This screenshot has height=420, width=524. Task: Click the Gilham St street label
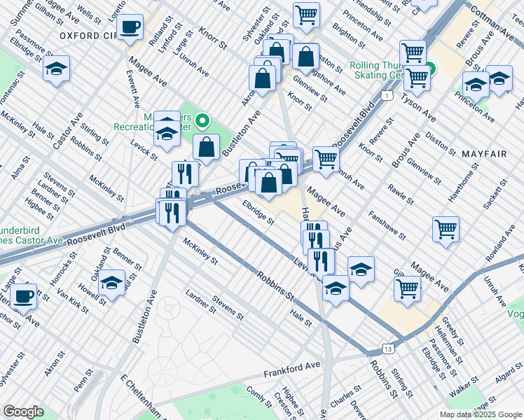(49, 15)
